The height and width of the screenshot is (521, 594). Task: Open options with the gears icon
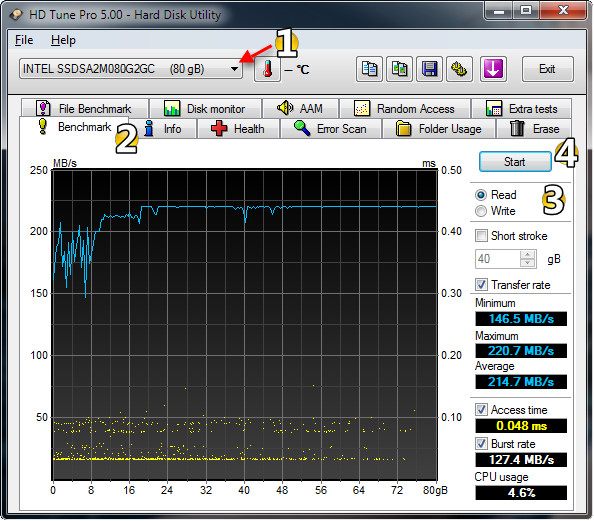point(459,69)
